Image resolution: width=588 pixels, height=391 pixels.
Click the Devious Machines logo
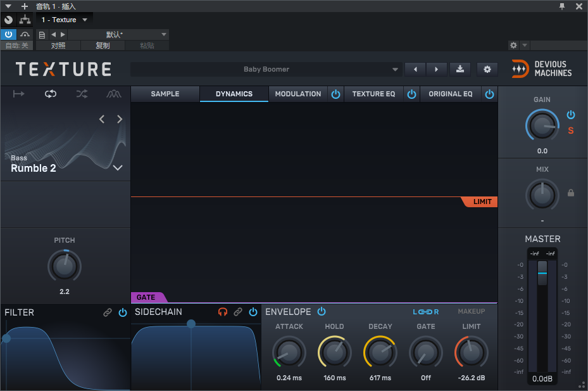[x=542, y=68]
